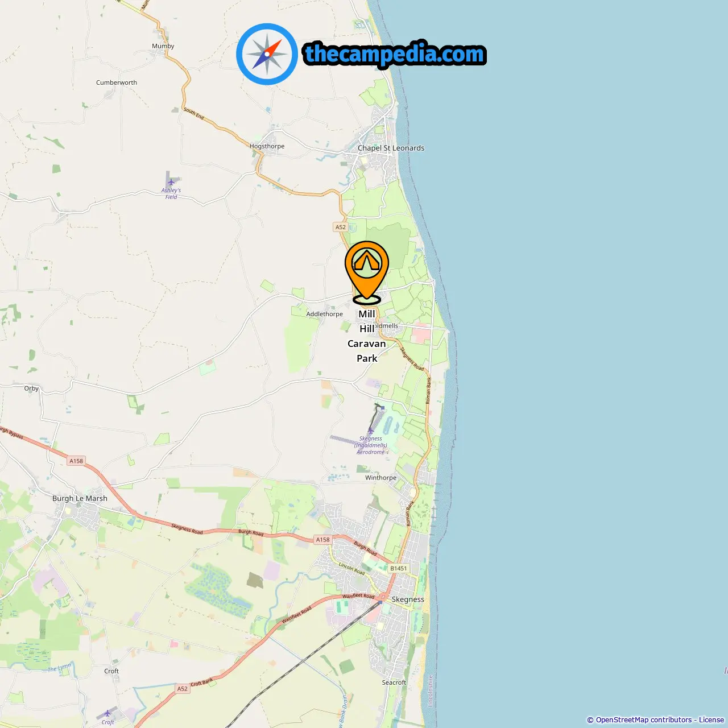The height and width of the screenshot is (728, 728).
Task: Click the orange campsite tent marker pin
Action: point(367,272)
